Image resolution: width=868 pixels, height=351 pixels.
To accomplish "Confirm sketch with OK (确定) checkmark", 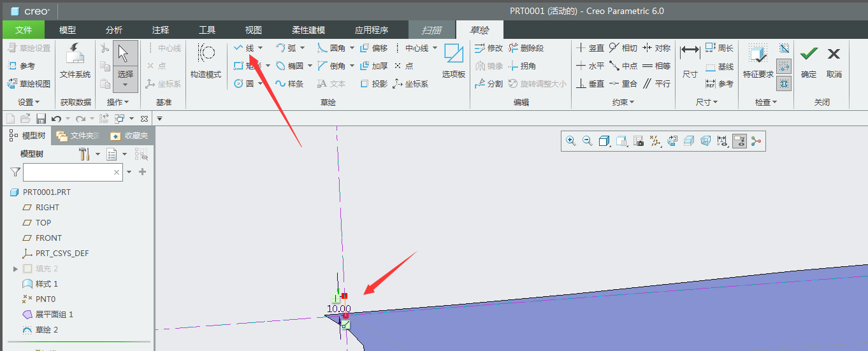I will pyautogui.click(x=809, y=61).
